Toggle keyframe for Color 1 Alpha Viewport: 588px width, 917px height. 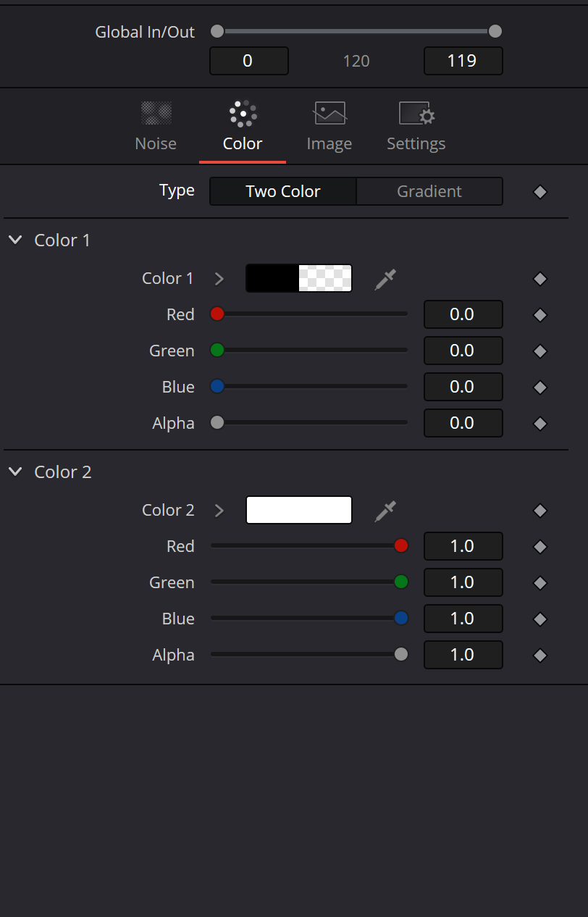[539, 424]
